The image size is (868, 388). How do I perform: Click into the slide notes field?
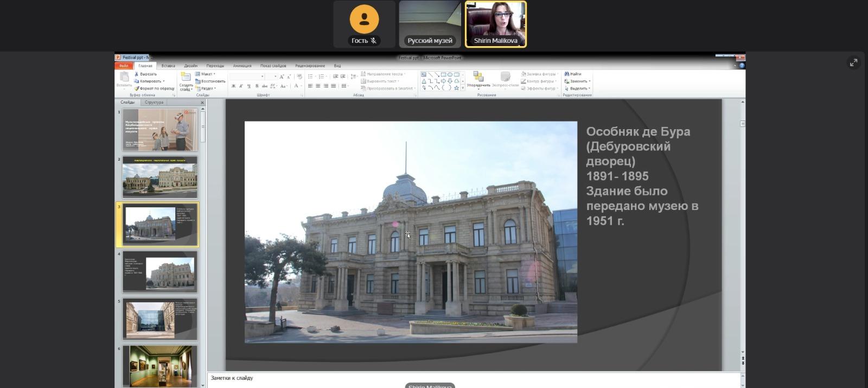point(474,380)
